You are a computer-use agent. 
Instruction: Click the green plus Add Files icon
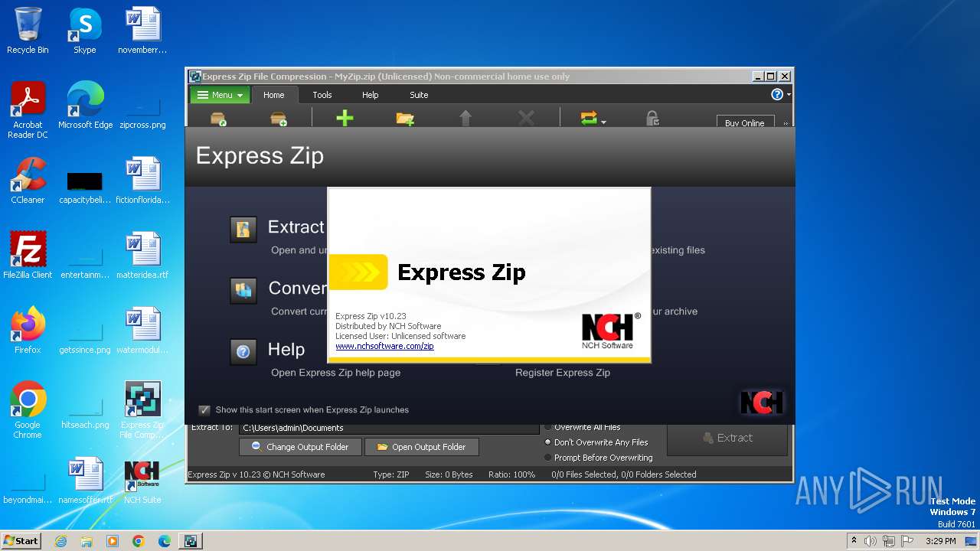point(345,118)
